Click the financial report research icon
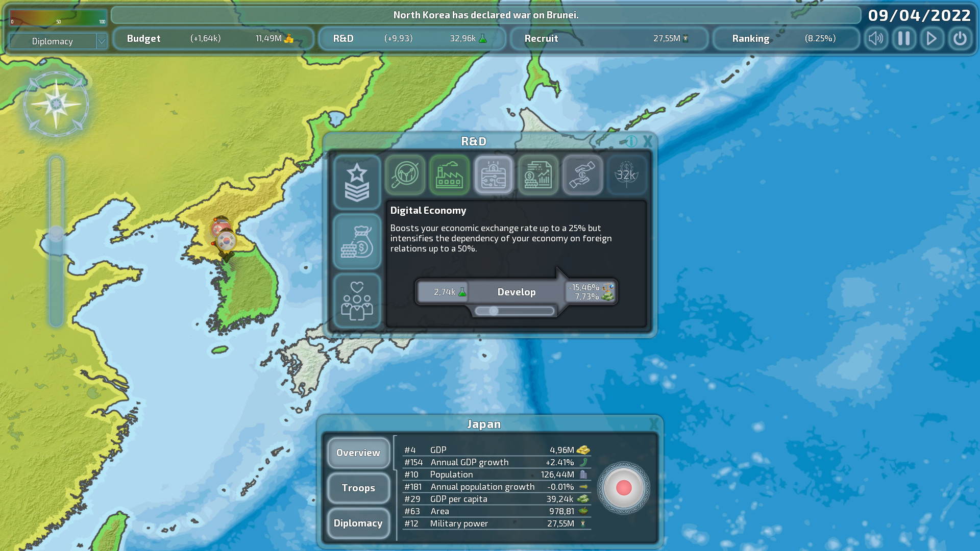This screenshot has height=551, width=980. pyautogui.click(x=538, y=176)
